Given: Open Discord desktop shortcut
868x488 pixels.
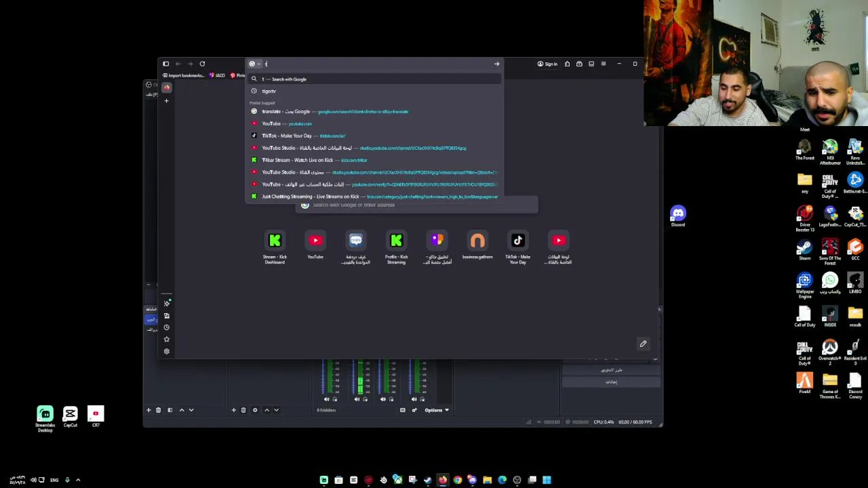Looking at the screenshot, I should 678,216.
